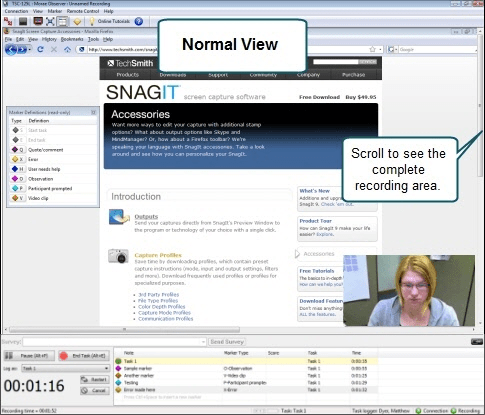Click the black screen toolbar icon
This screenshot has height=415, width=485.
pyautogui.click(x=23, y=22)
